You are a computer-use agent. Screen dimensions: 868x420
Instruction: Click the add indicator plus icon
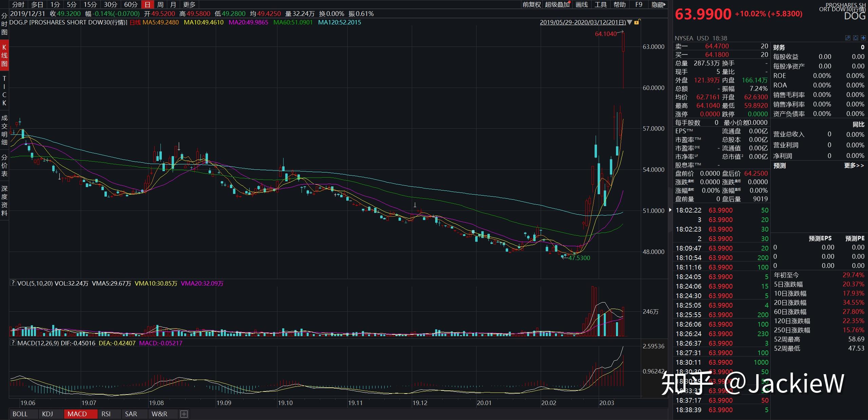coord(184,414)
